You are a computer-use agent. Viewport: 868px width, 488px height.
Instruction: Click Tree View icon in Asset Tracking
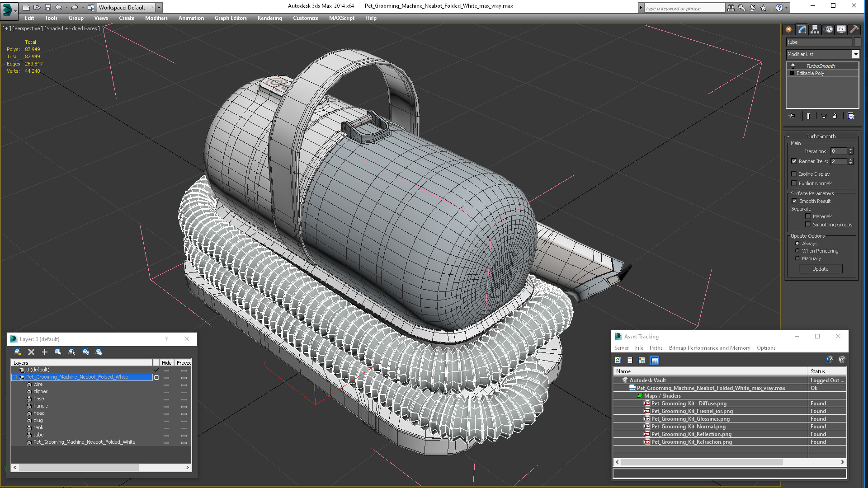(642, 360)
